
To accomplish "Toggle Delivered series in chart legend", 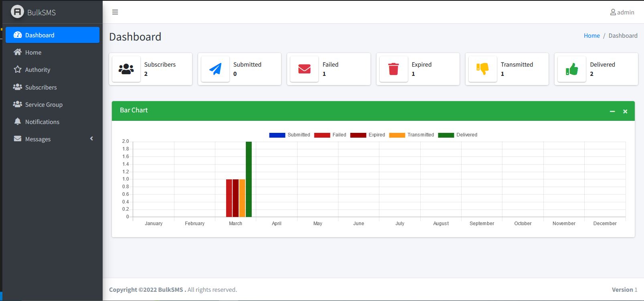I will 458,135.
